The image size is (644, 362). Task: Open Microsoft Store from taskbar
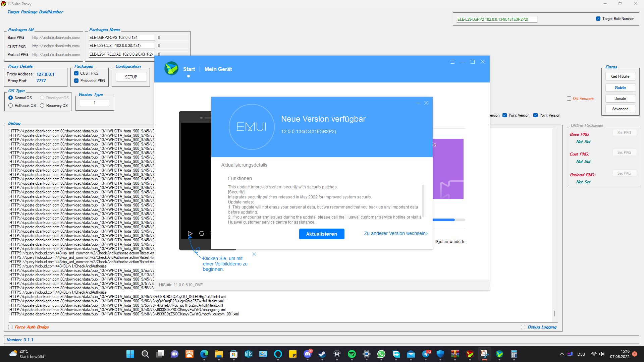pos(234,354)
